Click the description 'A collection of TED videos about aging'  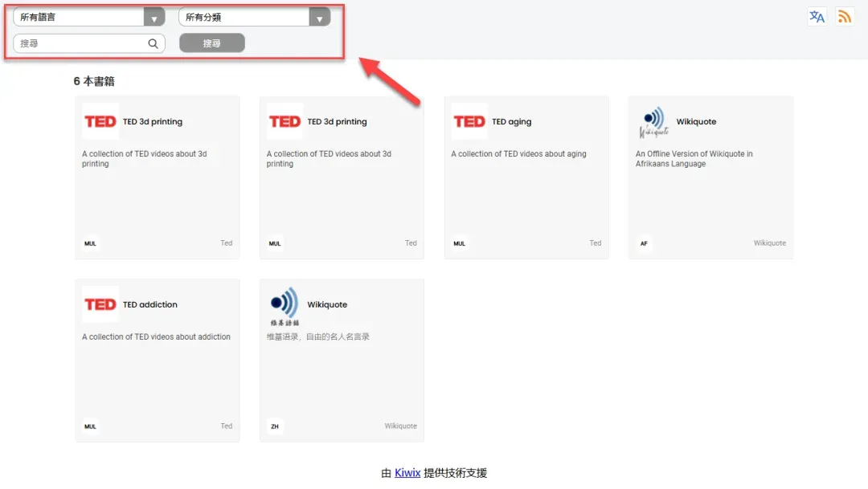tap(518, 154)
